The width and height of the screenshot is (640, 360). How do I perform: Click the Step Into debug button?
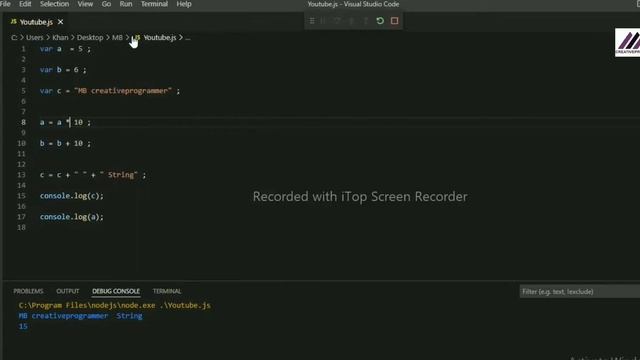(351, 21)
